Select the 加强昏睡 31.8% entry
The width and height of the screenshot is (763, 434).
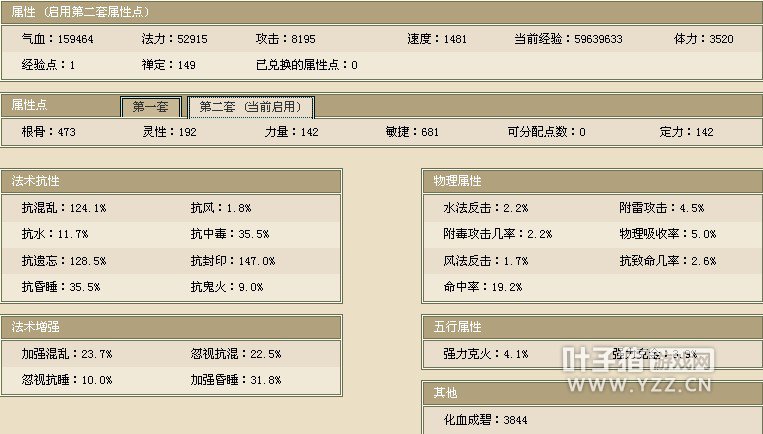click(235, 380)
